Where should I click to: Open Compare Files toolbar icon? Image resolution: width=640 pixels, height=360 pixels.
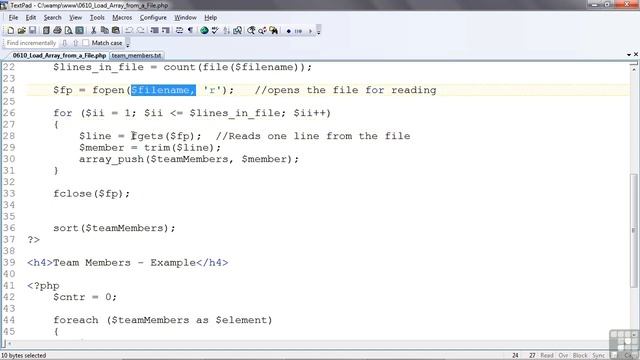coord(237,31)
